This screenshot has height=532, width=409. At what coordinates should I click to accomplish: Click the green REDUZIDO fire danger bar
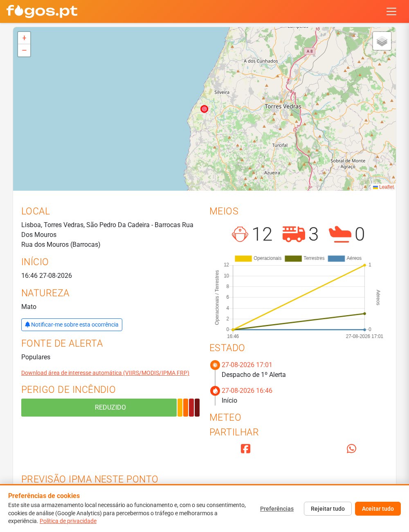click(x=99, y=408)
